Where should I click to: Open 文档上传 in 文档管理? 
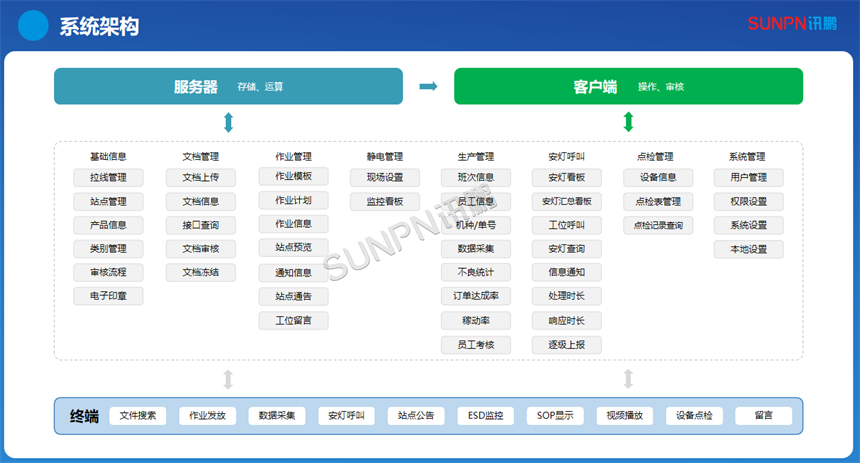(201, 178)
